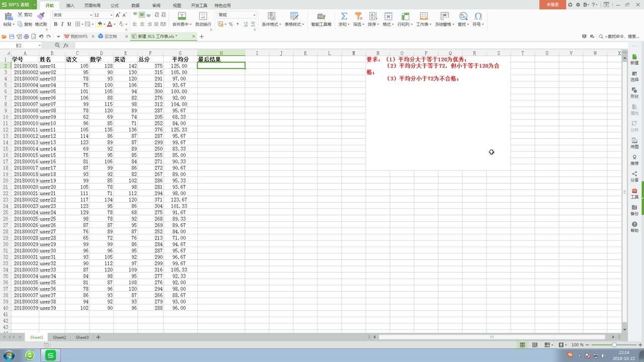Open Table Style (表格样式) dropdown
The height and width of the screenshot is (362, 644).
(294, 24)
